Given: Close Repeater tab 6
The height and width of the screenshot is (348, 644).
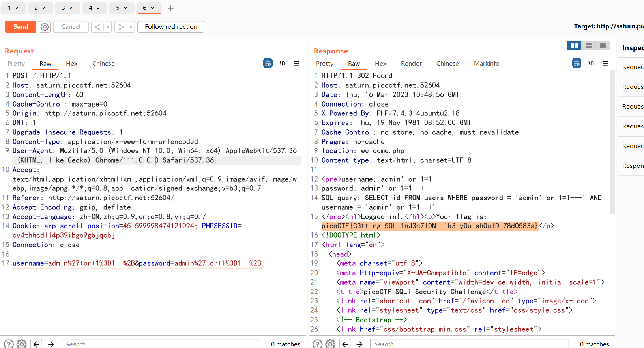Looking at the screenshot, I should [x=152, y=8].
